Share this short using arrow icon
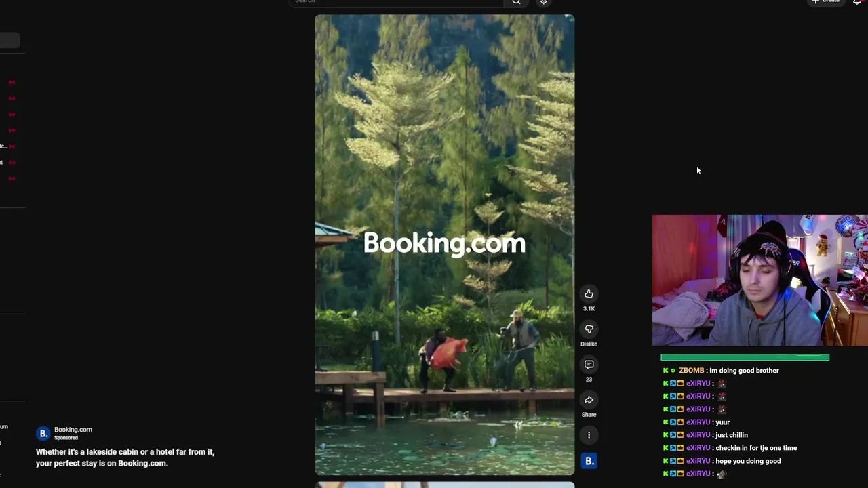 coord(589,400)
